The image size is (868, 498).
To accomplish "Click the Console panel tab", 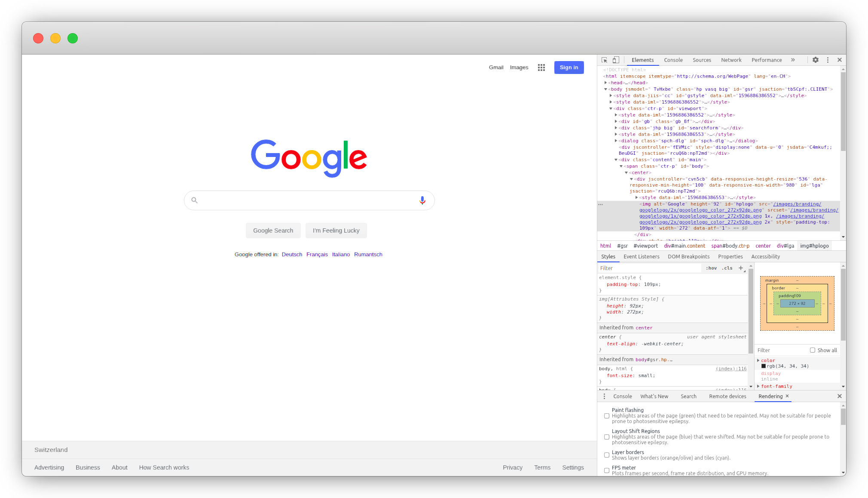I will point(673,60).
